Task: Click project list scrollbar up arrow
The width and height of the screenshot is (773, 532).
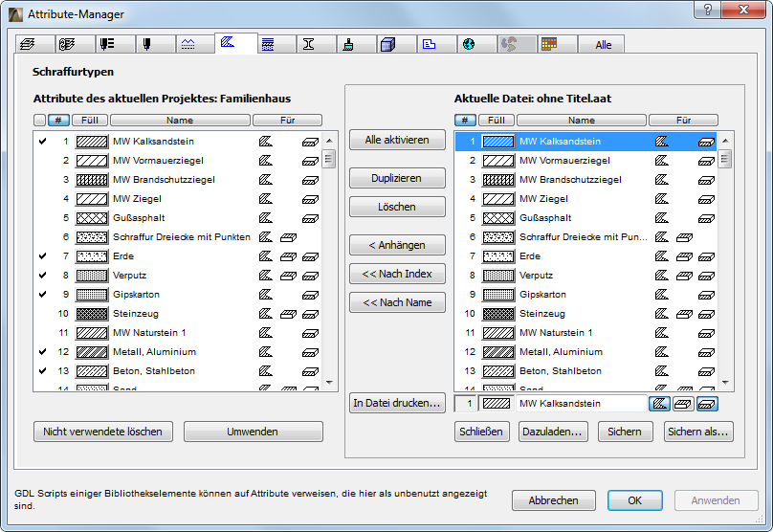Action: pyautogui.click(x=329, y=141)
